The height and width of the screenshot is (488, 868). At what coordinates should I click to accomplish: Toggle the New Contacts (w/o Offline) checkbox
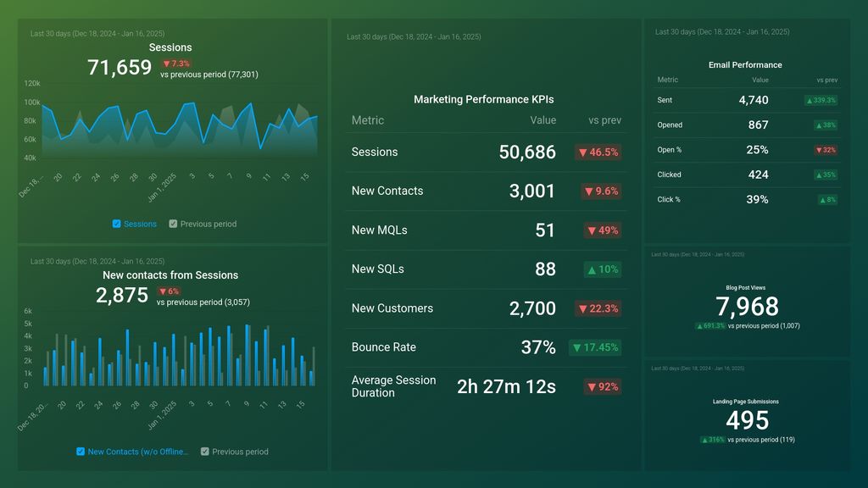tap(81, 452)
